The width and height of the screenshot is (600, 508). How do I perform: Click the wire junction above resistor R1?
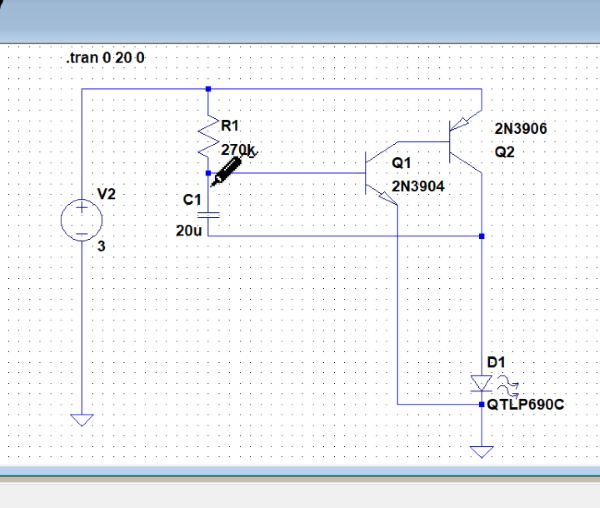tap(208, 89)
